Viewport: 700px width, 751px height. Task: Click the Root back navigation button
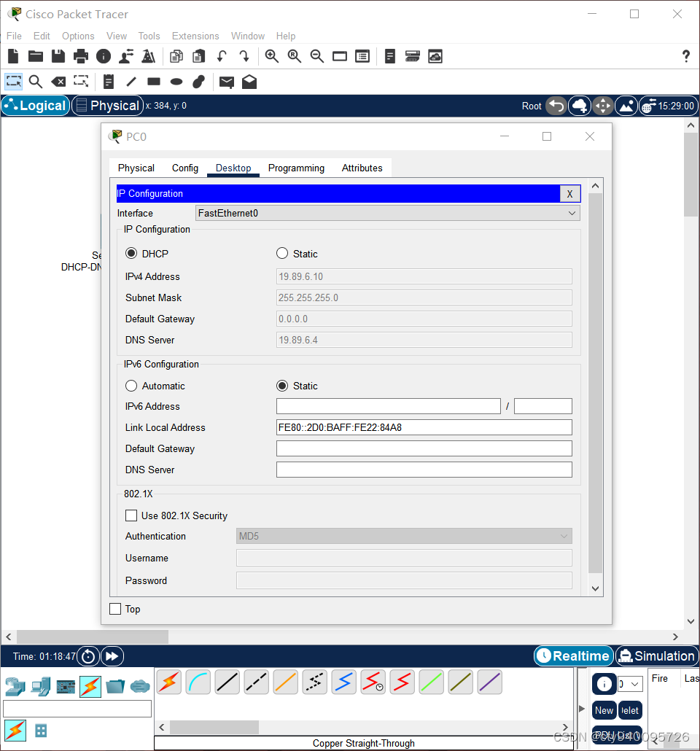pyautogui.click(x=556, y=106)
